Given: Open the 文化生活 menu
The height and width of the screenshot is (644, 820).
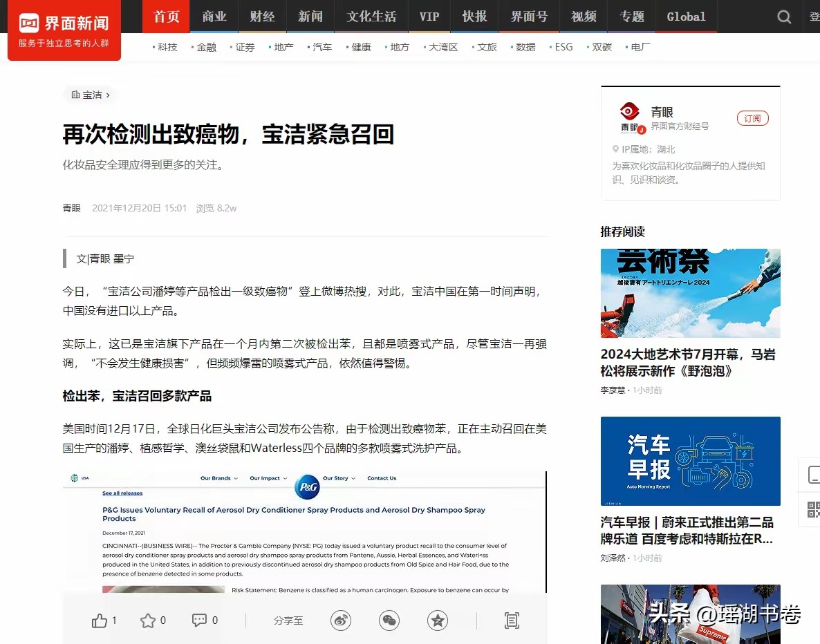Looking at the screenshot, I should 371,17.
